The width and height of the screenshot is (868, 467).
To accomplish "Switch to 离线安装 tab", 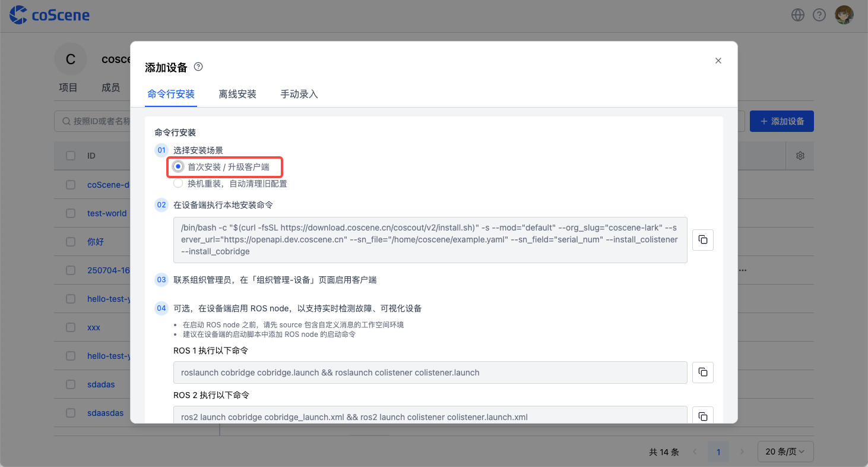I will (x=237, y=94).
